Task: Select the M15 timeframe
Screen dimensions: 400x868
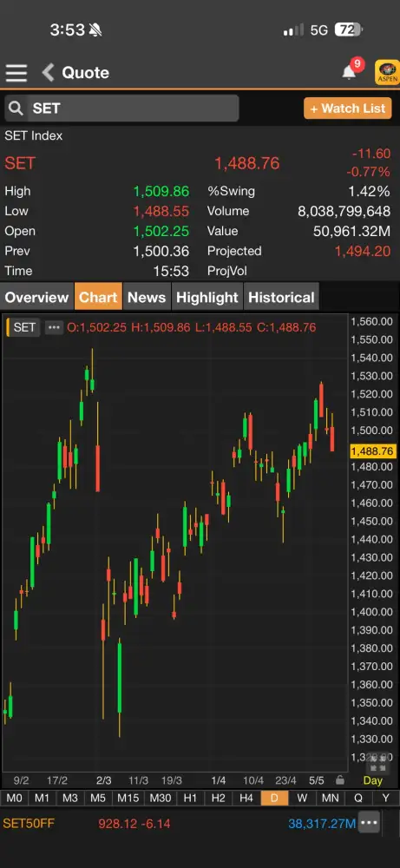Action: 128,798
